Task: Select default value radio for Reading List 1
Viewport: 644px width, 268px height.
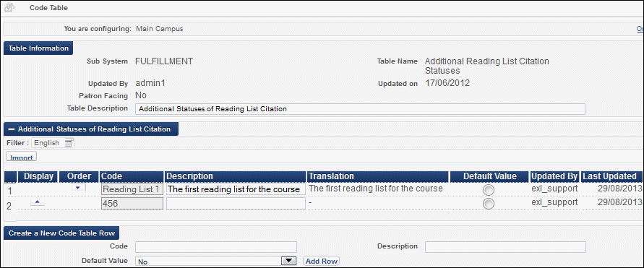Action: click(489, 189)
